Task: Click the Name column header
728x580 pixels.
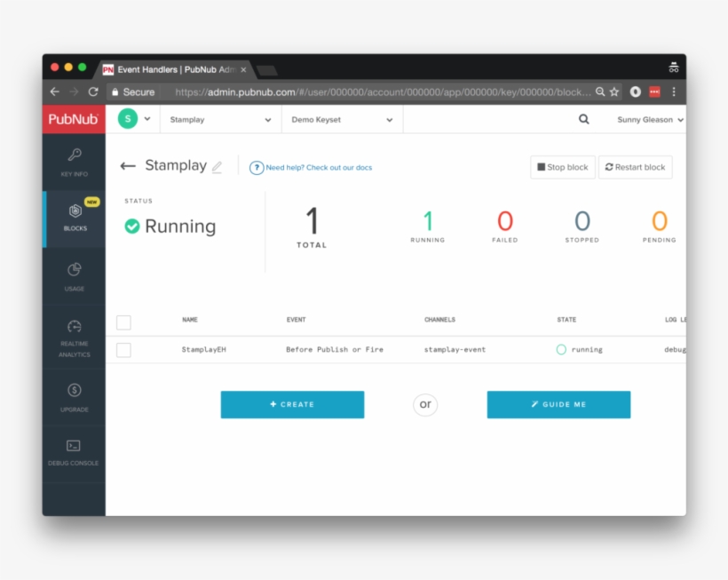Action: (x=190, y=320)
